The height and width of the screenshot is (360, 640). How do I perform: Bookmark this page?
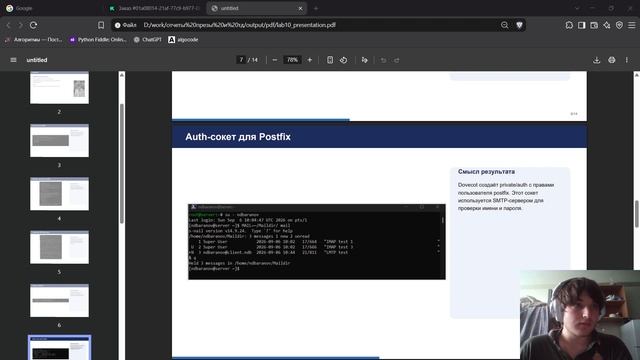(101, 25)
